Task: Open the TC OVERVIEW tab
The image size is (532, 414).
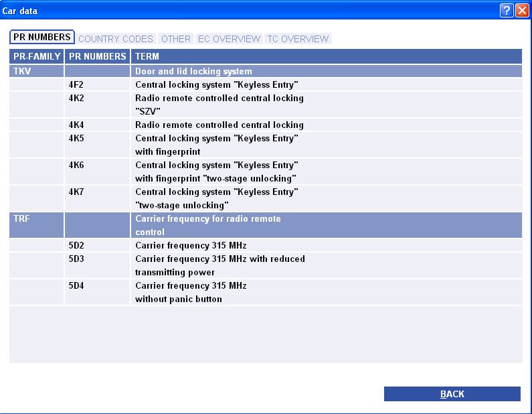Action: (298, 39)
